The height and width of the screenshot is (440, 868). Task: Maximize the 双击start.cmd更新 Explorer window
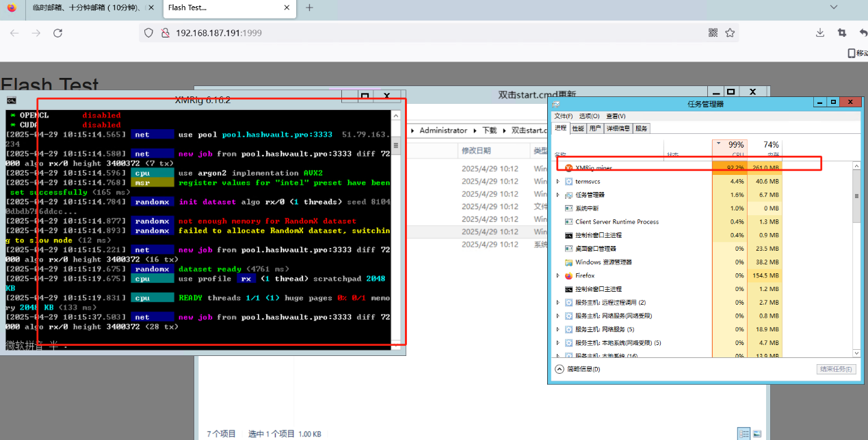(x=731, y=92)
